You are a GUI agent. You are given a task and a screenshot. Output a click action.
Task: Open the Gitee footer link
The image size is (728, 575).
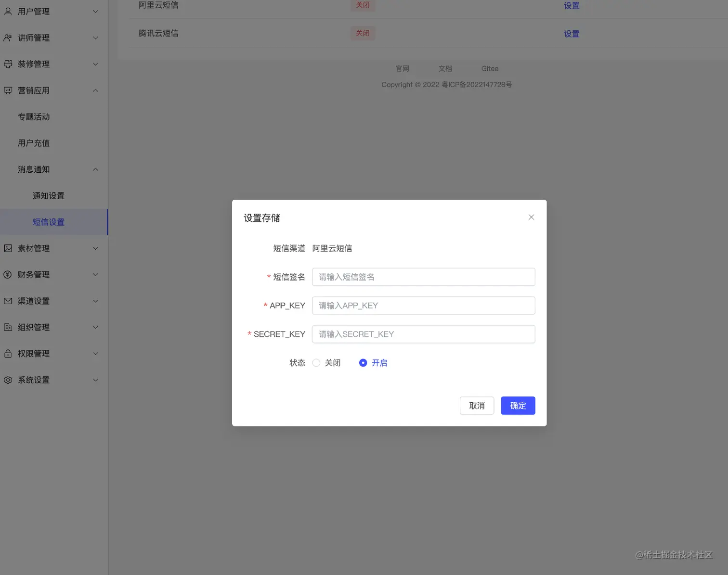coord(490,68)
